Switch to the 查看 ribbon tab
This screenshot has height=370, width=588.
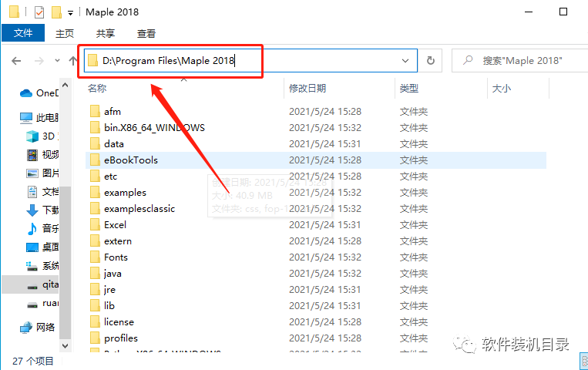click(x=146, y=33)
